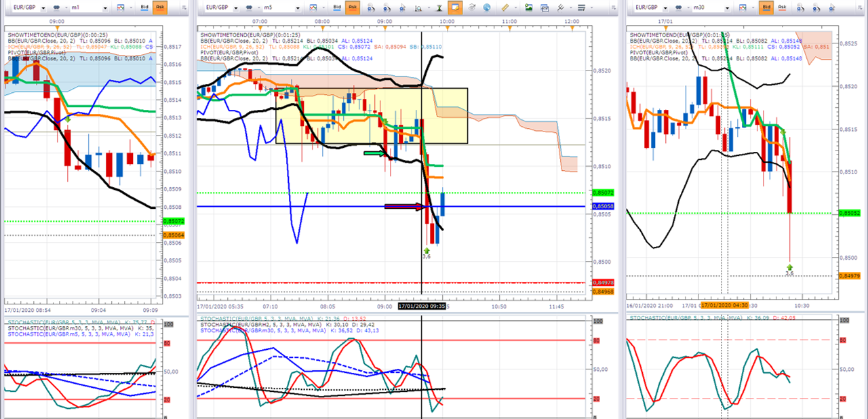Viewport: 868px width, 419px height.
Task: Click the 17/01/2020 09:35 time label on m5 chart
Action: [422, 306]
